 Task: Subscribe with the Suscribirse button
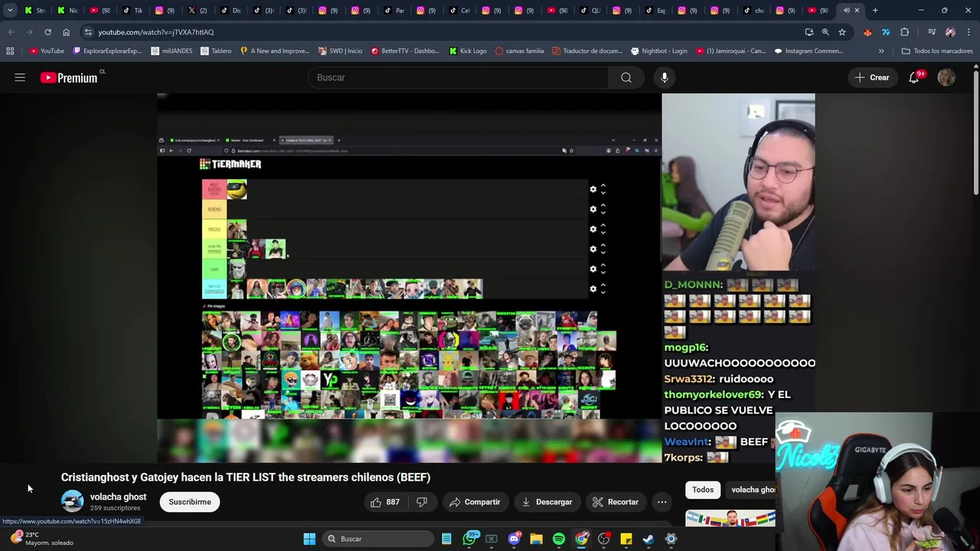pyautogui.click(x=190, y=502)
